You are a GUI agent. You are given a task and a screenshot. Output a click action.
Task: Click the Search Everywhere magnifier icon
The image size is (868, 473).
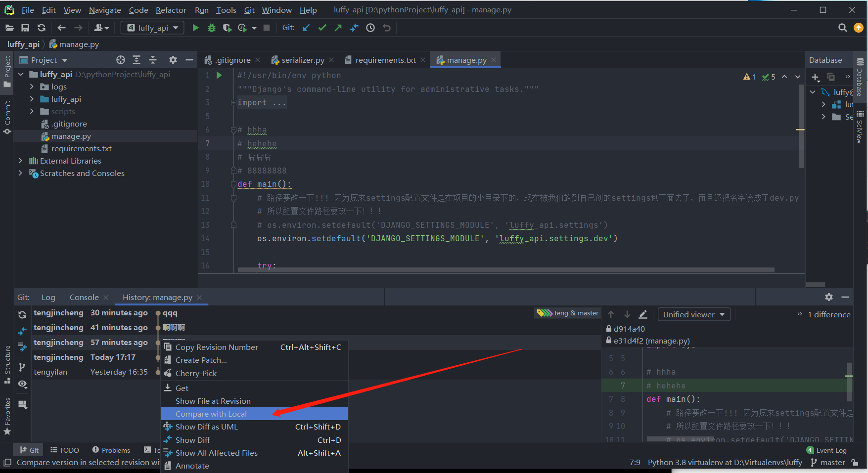tap(842, 28)
